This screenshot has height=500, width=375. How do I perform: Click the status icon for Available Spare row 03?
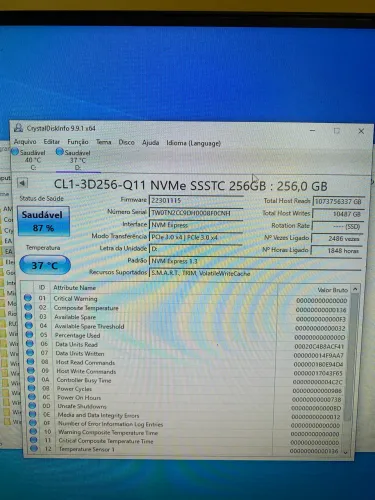click(x=29, y=316)
